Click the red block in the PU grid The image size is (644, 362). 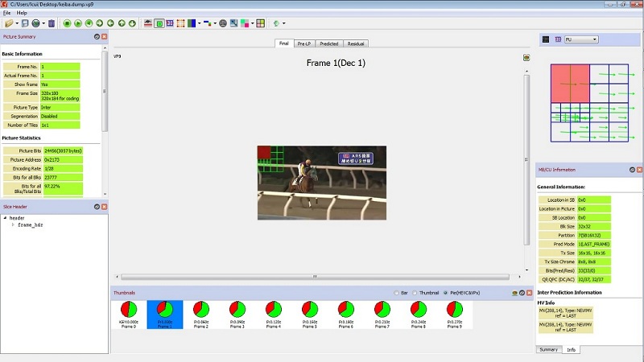(x=570, y=84)
